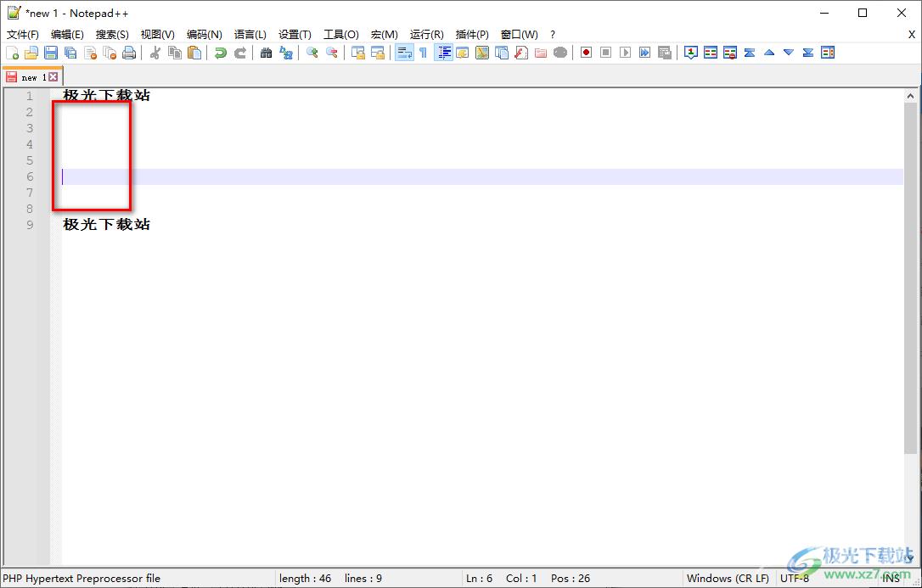Open the 文件(F) menu
This screenshot has width=922, height=588.
(x=23, y=35)
